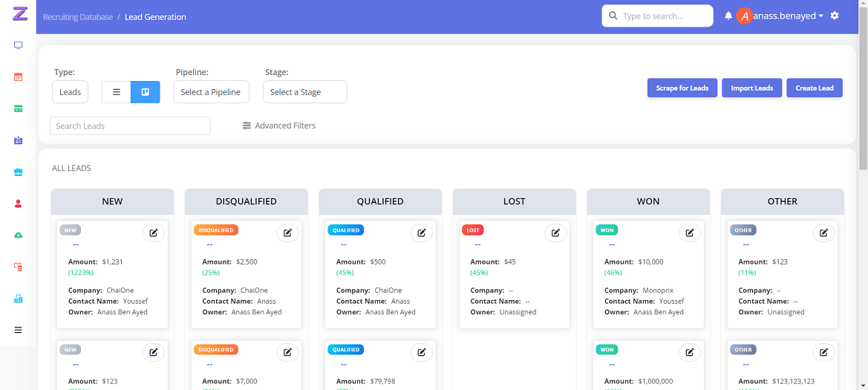This screenshot has width=868, height=390.
Task: Open the Select a Stage dropdown
Action: click(304, 92)
